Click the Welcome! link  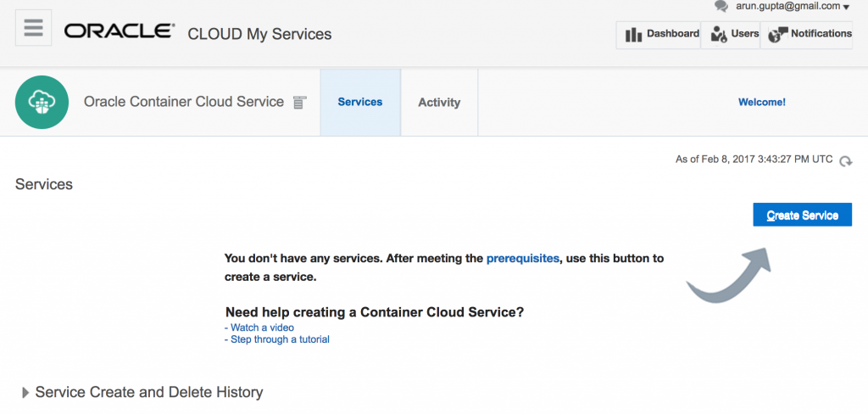pos(762,103)
